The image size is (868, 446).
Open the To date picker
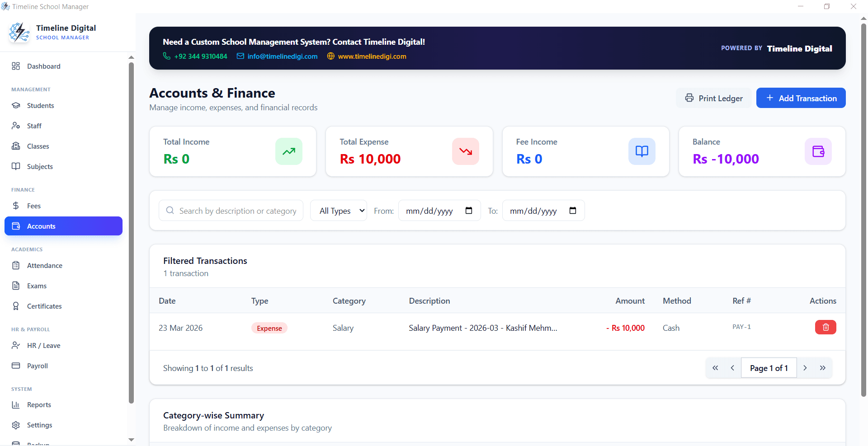tap(572, 210)
